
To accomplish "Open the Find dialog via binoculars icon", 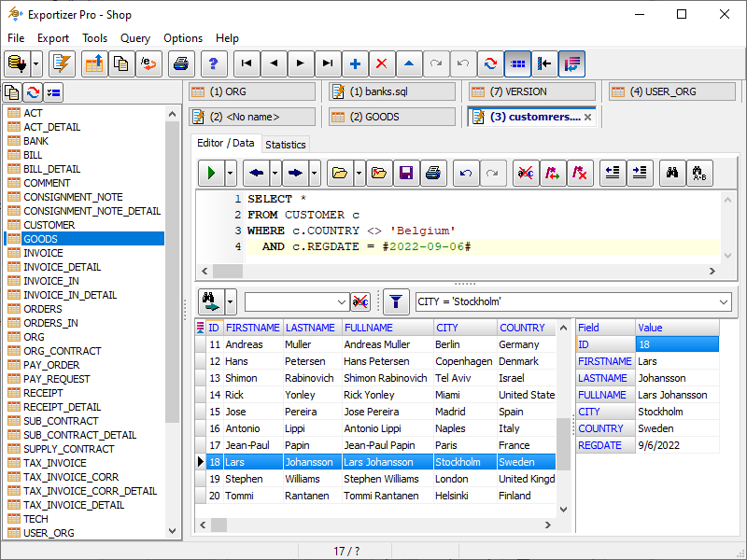I will [672, 173].
